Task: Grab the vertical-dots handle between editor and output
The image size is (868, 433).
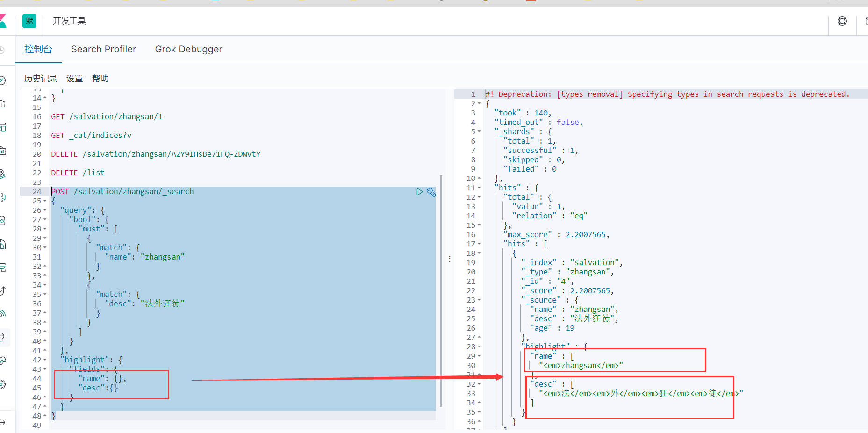Action: [x=450, y=259]
